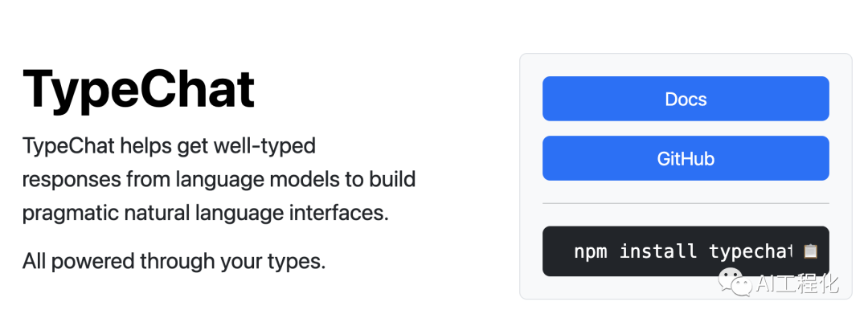Click the "TypeChat helps get well-typed" line
This screenshot has width=868, height=322.
pos(169,145)
